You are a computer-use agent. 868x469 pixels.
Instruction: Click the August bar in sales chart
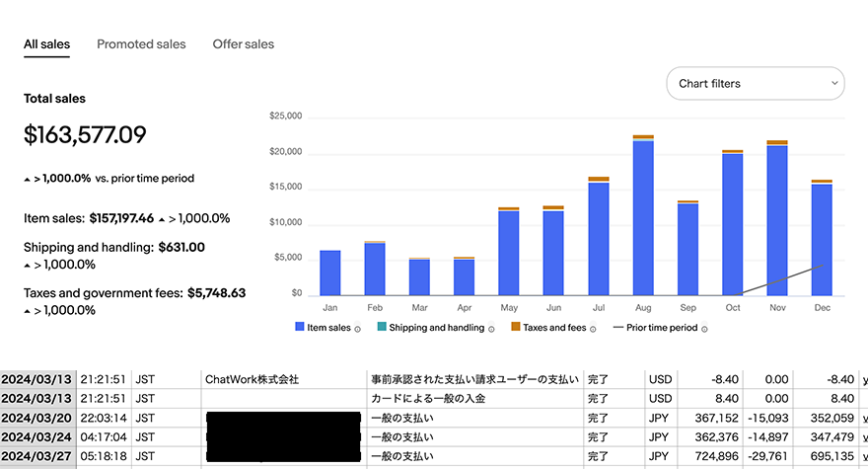tap(643, 217)
